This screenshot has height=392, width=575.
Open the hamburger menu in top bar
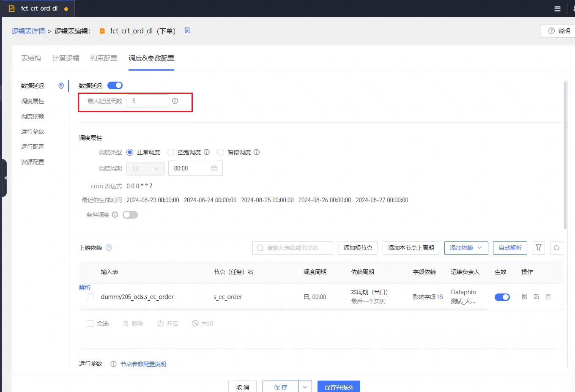point(557,9)
